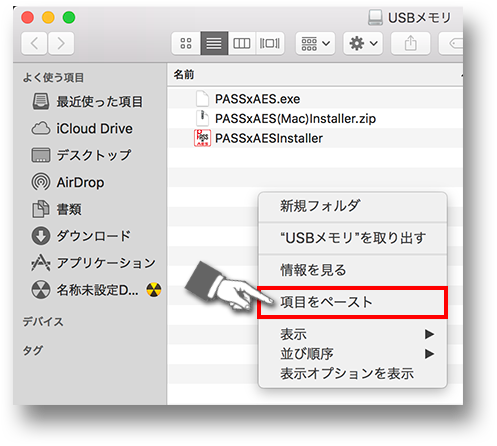Click the 名前 column header
The width and height of the screenshot is (497, 446).
tap(184, 74)
